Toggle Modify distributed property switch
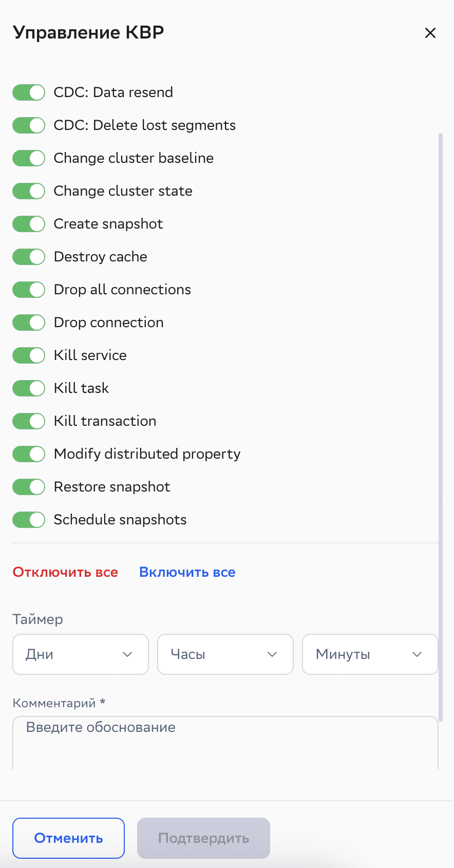The width and height of the screenshot is (454, 868). (x=29, y=454)
